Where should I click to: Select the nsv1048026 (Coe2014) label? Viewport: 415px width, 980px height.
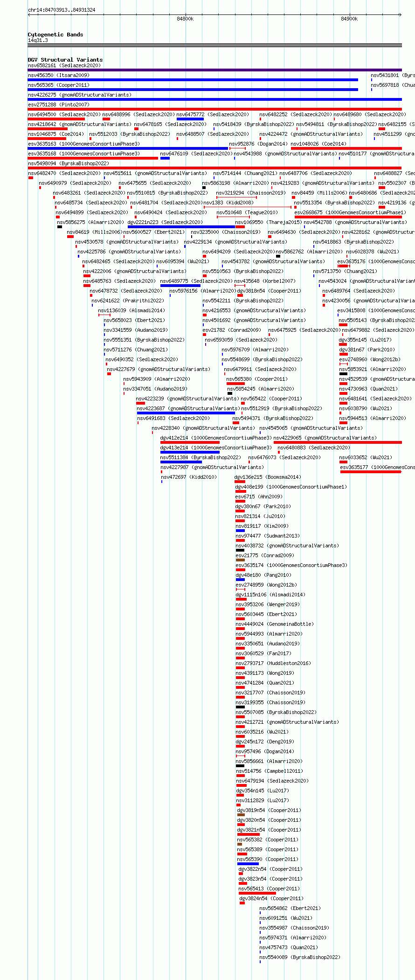[318, 144]
